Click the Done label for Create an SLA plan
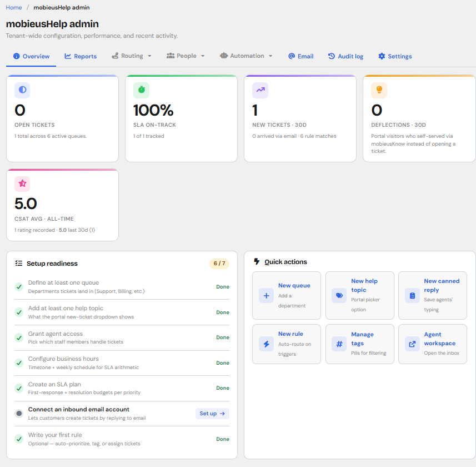This screenshot has width=476, height=467. [223, 388]
